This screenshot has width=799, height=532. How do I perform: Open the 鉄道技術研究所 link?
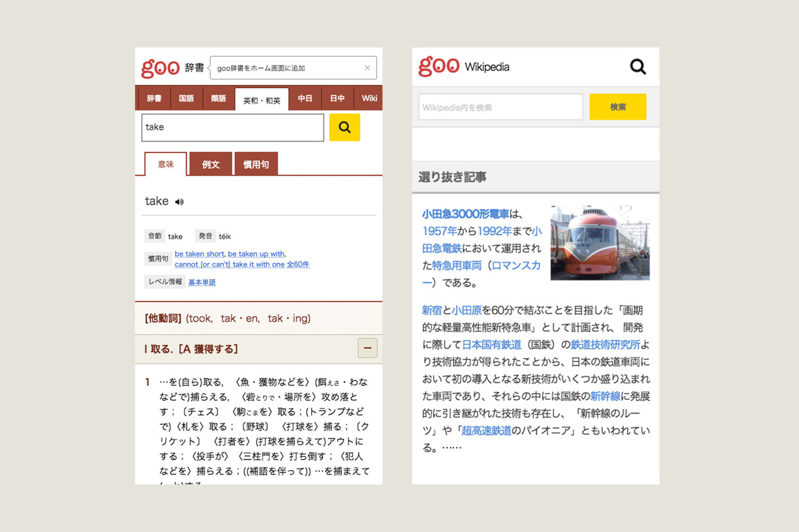[605, 345]
